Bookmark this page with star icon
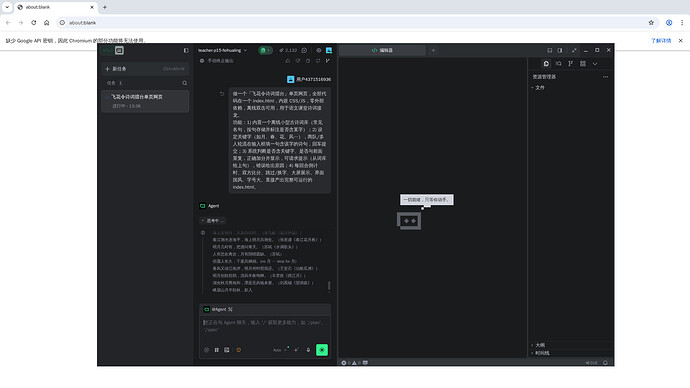 coord(651,22)
